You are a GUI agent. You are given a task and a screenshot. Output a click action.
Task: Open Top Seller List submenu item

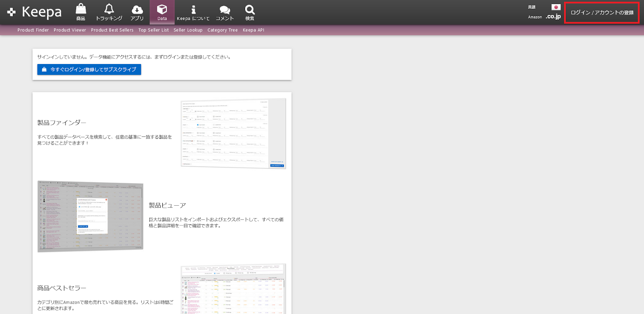point(154,30)
